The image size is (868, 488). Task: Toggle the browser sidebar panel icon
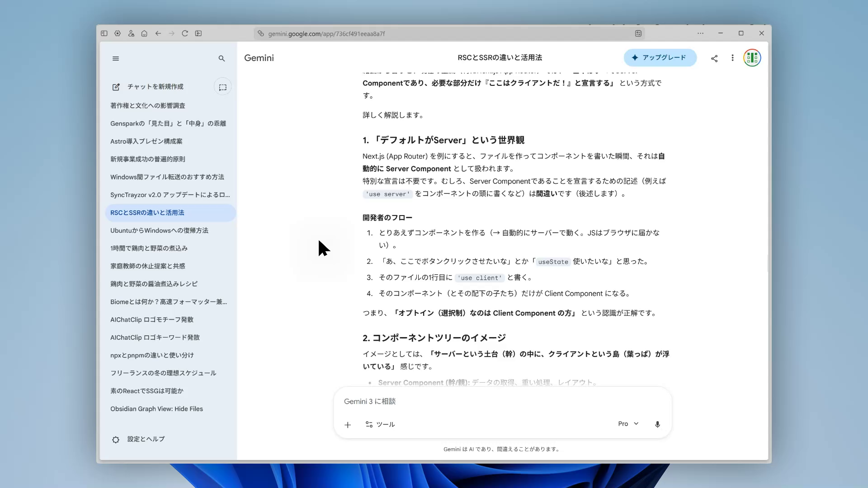click(104, 33)
